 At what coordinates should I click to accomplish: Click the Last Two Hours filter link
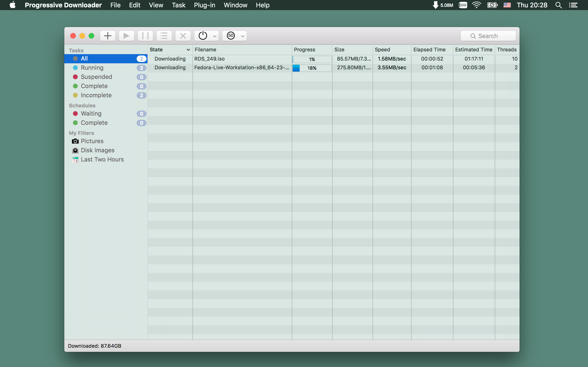pos(102,159)
